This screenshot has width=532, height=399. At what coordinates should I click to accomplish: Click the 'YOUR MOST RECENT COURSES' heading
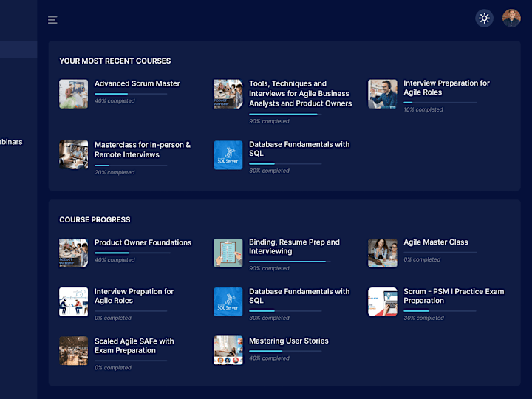(115, 61)
